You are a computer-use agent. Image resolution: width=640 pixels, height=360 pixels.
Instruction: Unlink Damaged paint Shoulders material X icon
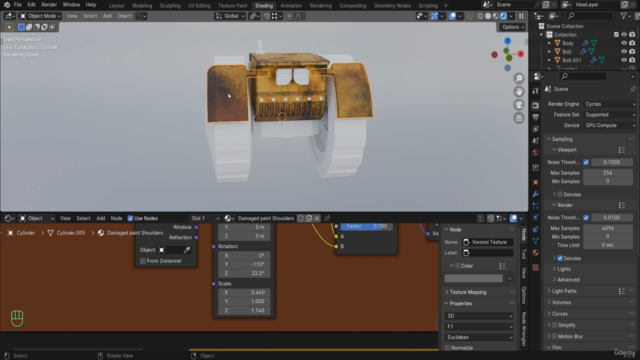(x=317, y=218)
